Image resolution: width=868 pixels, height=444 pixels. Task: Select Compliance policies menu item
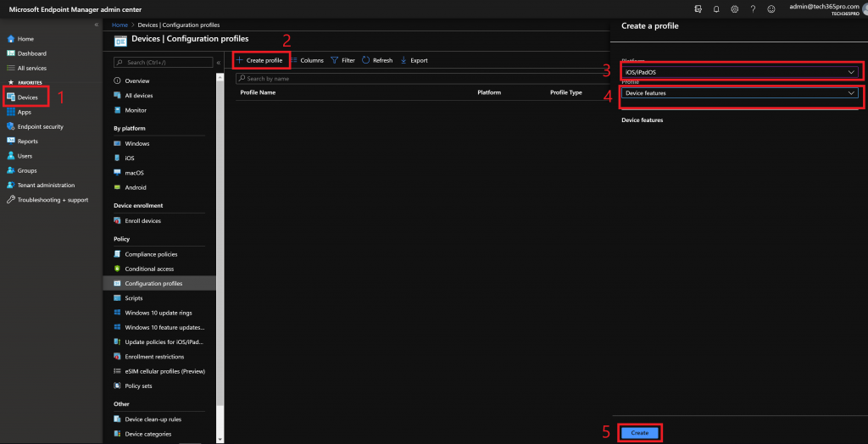(151, 254)
